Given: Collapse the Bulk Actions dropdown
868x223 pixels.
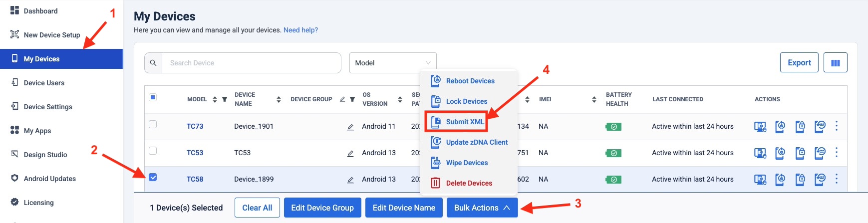Looking at the screenshot, I should point(482,208).
